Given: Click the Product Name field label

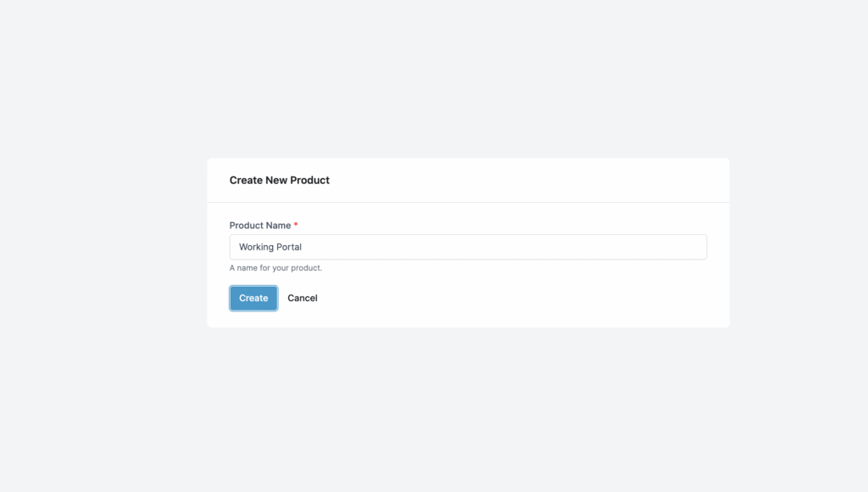Looking at the screenshot, I should (259, 225).
